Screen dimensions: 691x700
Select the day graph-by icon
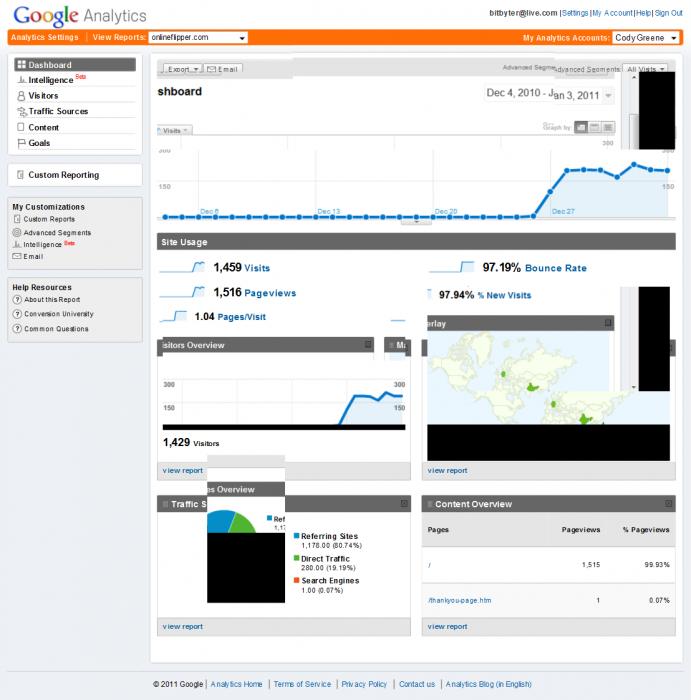[581, 128]
